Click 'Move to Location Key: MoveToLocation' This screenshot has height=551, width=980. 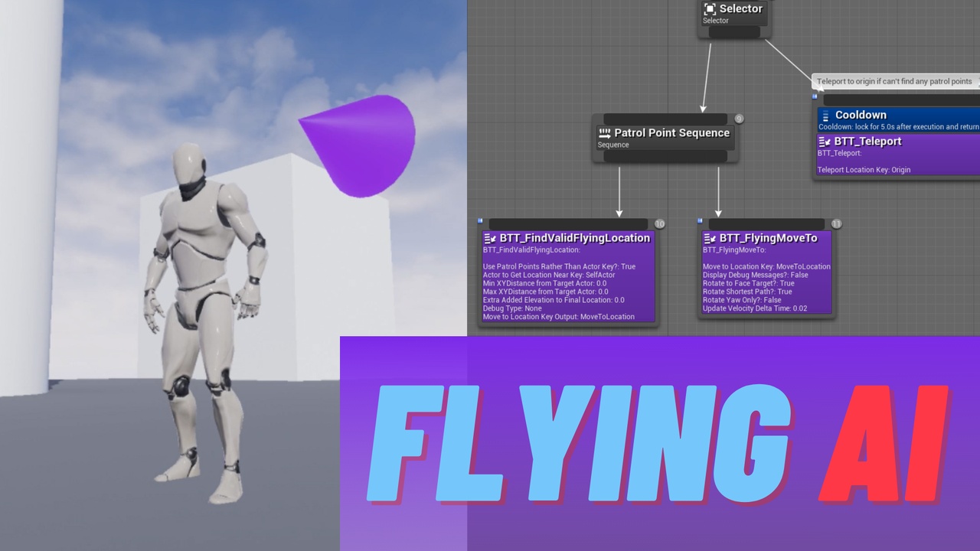[x=766, y=266]
